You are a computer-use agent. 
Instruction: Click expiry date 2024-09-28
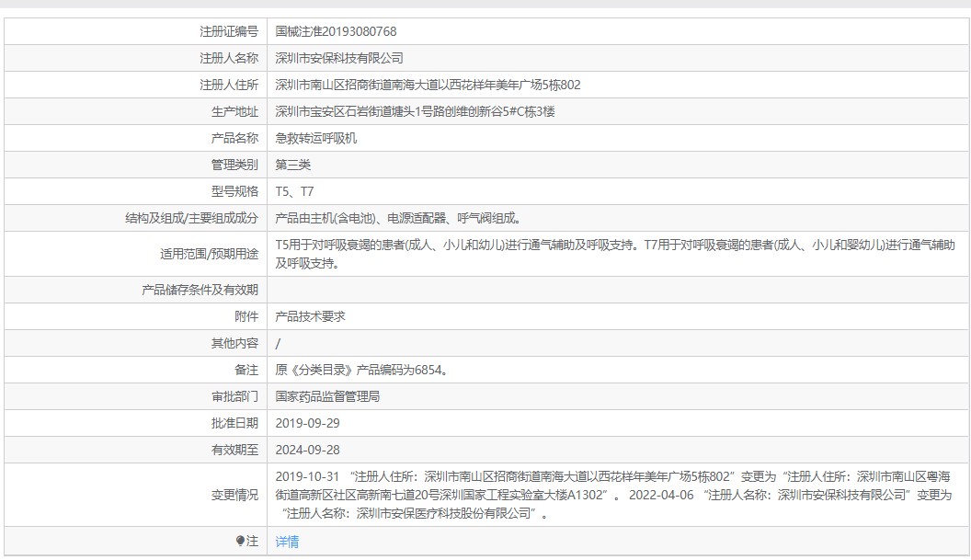(307, 450)
